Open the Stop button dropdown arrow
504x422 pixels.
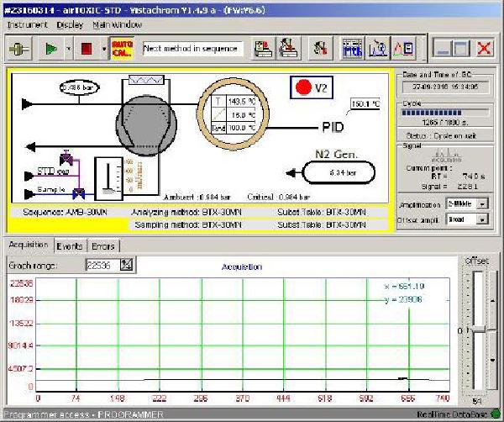[103, 48]
